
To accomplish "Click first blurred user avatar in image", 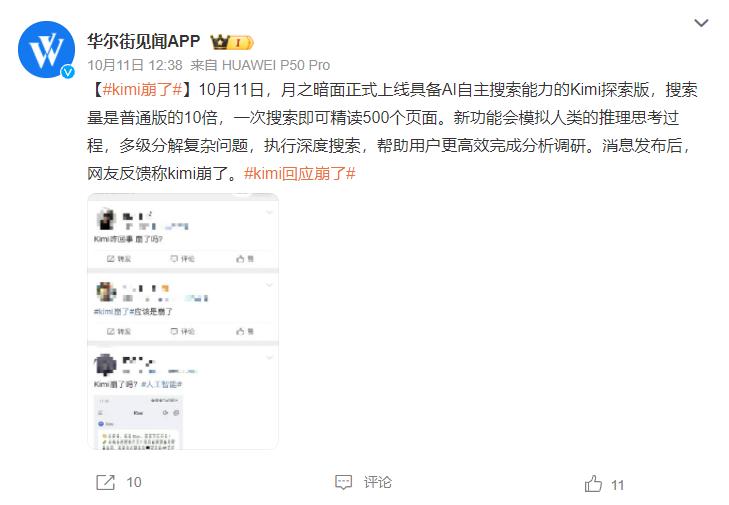I will [106, 219].
